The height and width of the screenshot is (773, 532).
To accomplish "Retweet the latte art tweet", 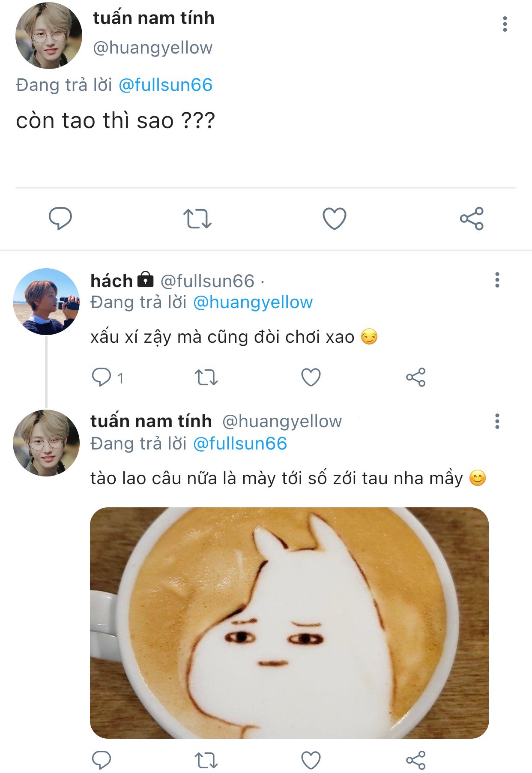I will pos(206,761).
